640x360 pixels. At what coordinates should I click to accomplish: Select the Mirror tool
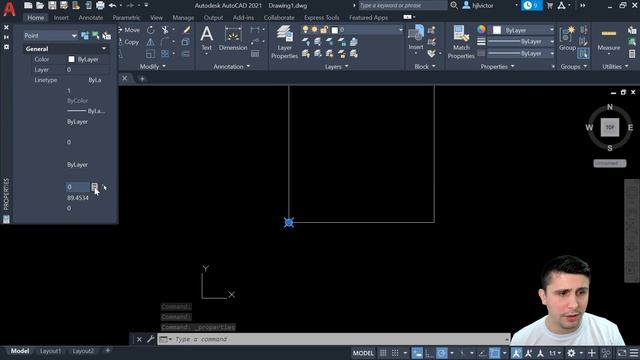tap(151, 42)
